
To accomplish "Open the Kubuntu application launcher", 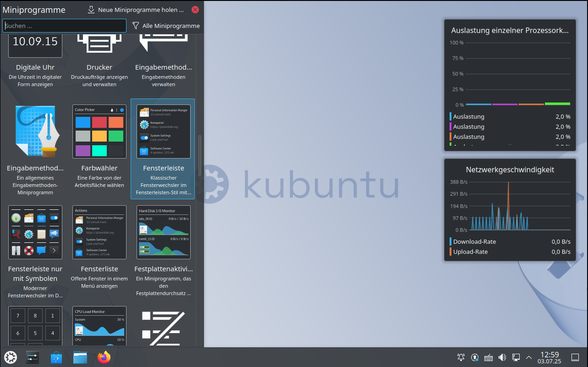I will click(10, 357).
